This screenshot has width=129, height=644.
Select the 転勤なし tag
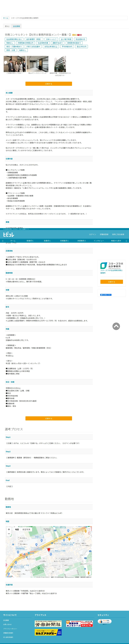pos(23,50)
